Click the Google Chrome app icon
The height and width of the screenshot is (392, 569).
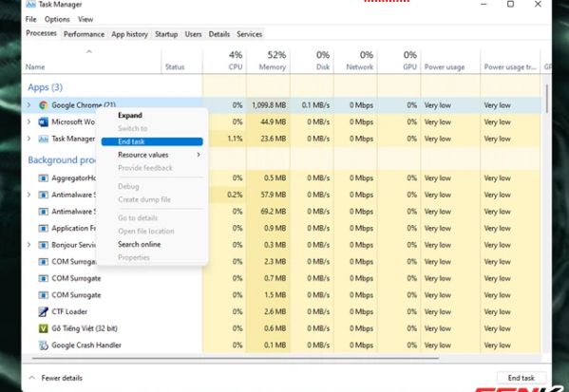coord(43,105)
